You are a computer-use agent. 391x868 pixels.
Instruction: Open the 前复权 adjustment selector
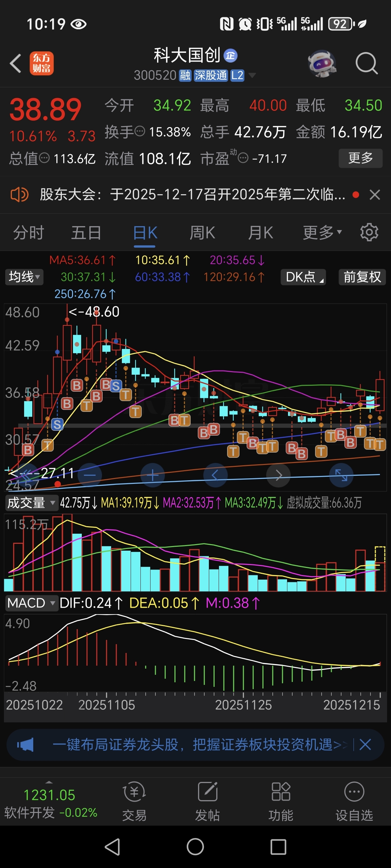pyautogui.click(x=362, y=277)
